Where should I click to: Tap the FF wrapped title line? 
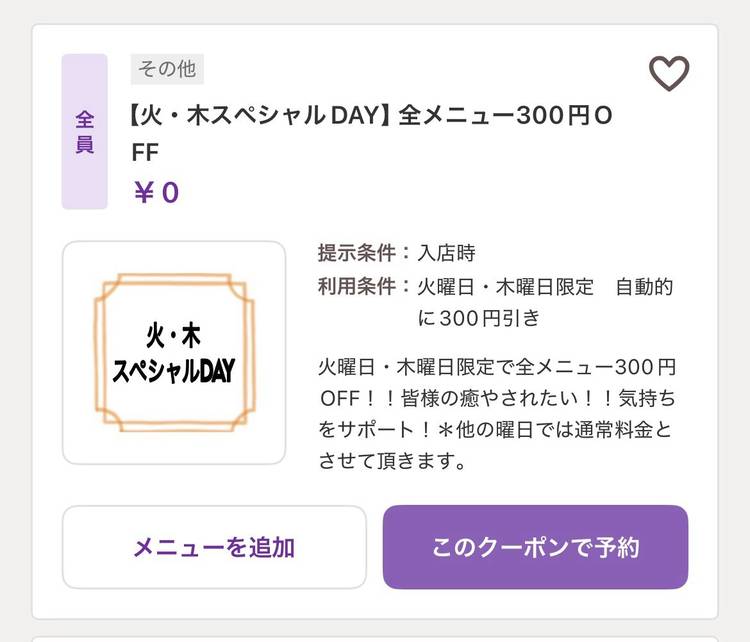[145, 150]
